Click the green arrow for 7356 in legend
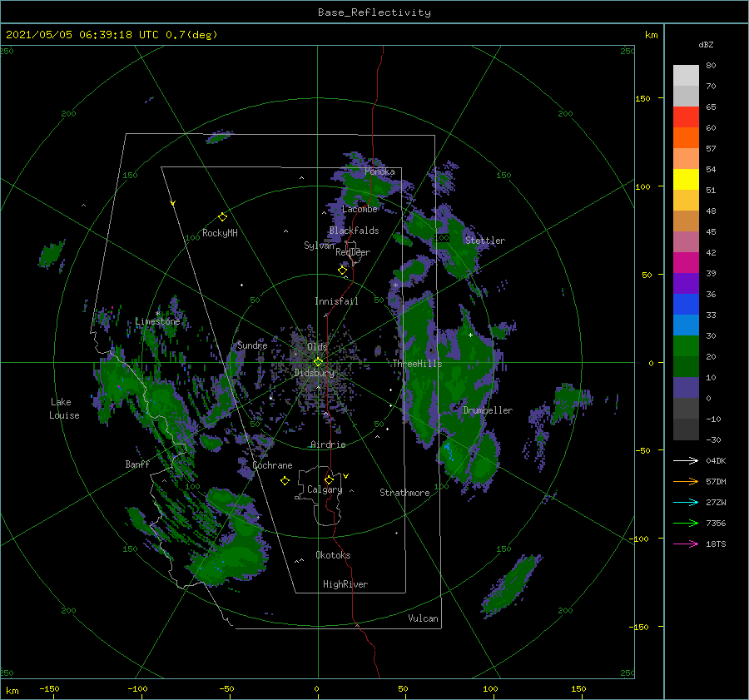 [x=686, y=524]
